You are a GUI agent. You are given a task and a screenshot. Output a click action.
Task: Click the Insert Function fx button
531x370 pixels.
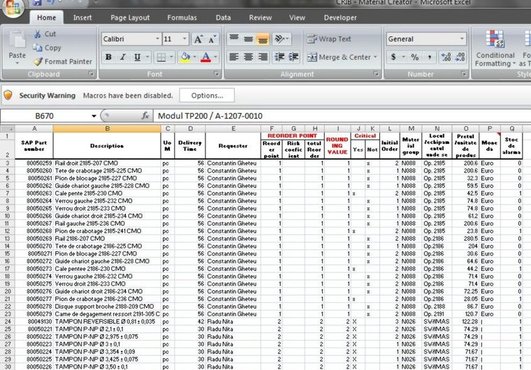point(145,116)
